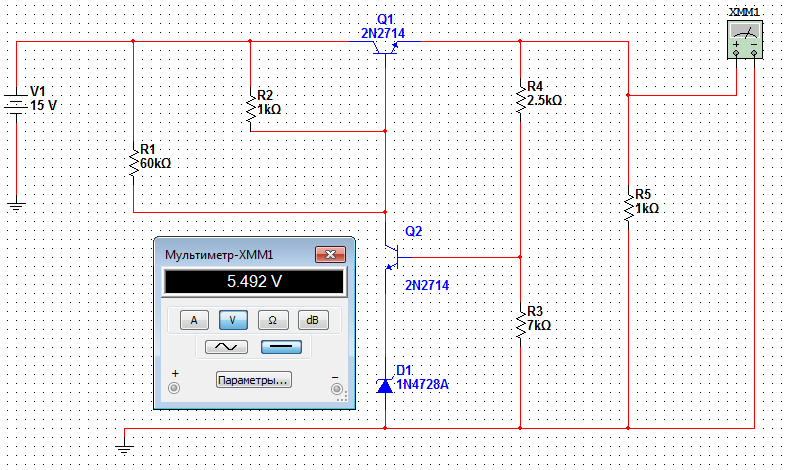Select Zener diode D1 symbol
The image size is (785, 470).
click(384, 385)
